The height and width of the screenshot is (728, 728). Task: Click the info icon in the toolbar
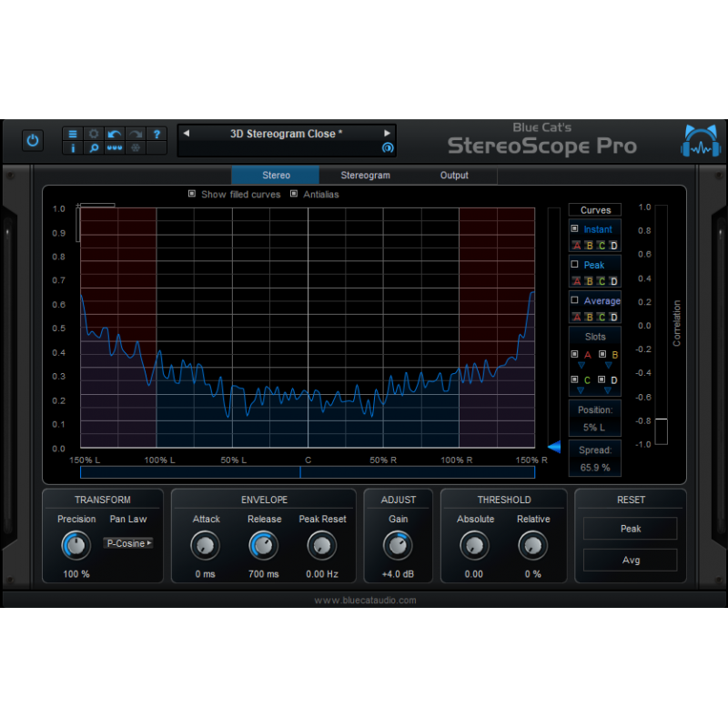coord(72,148)
